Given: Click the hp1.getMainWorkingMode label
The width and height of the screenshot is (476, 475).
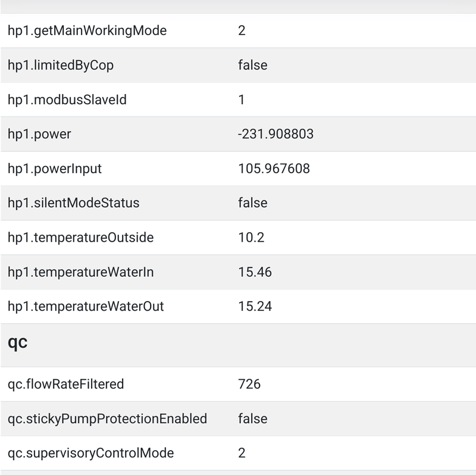Looking at the screenshot, I should click(87, 30).
